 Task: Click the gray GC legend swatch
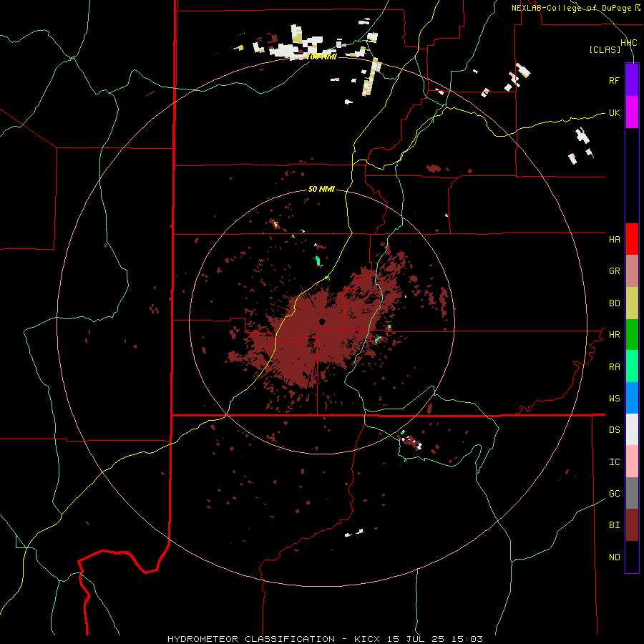(x=632, y=493)
